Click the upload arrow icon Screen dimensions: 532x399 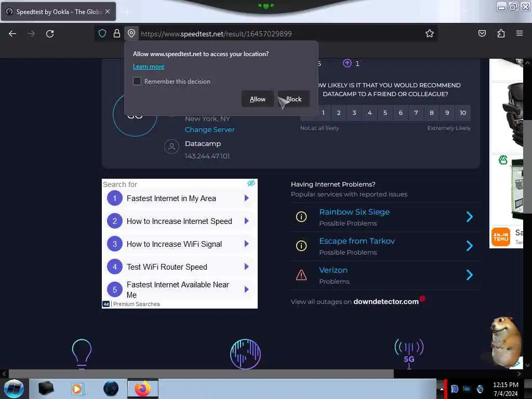click(x=347, y=63)
